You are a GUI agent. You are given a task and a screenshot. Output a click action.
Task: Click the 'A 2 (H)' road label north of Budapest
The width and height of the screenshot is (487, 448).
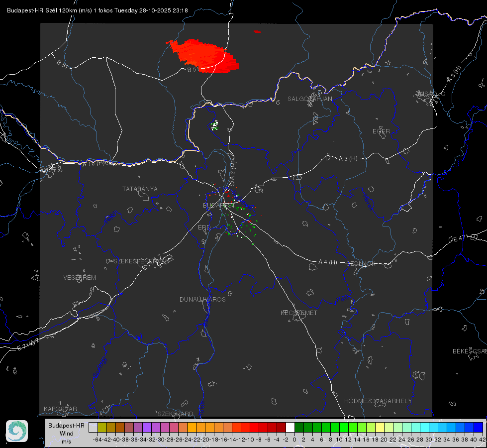233,171
